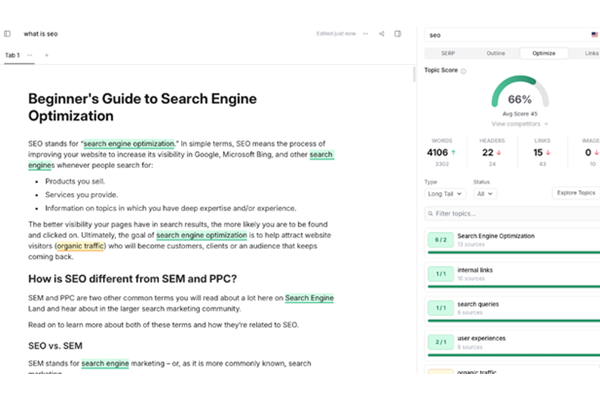Click the Search Engine Land link

point(309,298)
